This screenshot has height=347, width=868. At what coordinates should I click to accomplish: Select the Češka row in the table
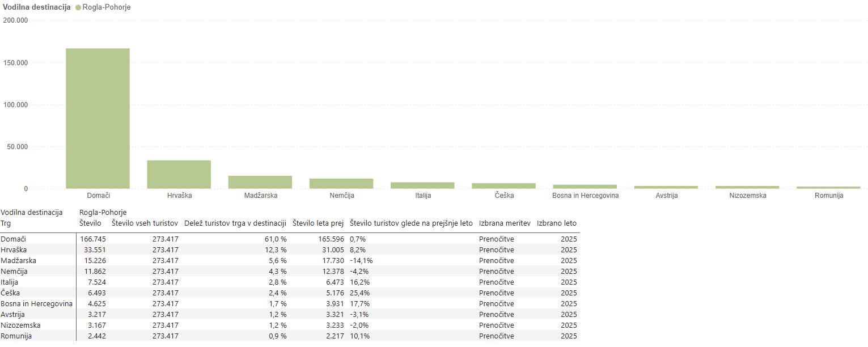pyautogui.click(x=11, y=293)
